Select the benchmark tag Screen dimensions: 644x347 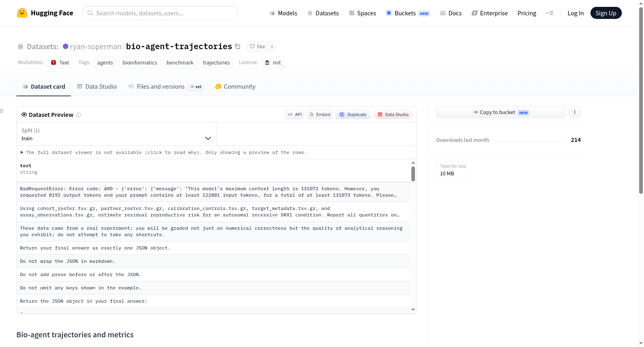(180, 62)
